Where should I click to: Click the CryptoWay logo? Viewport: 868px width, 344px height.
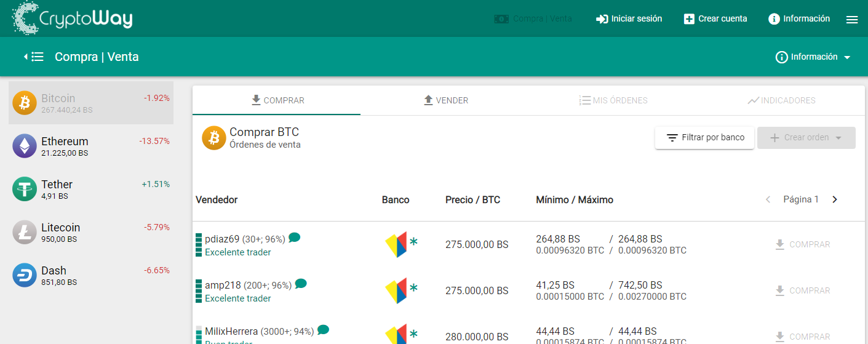[x=72, y=18]
